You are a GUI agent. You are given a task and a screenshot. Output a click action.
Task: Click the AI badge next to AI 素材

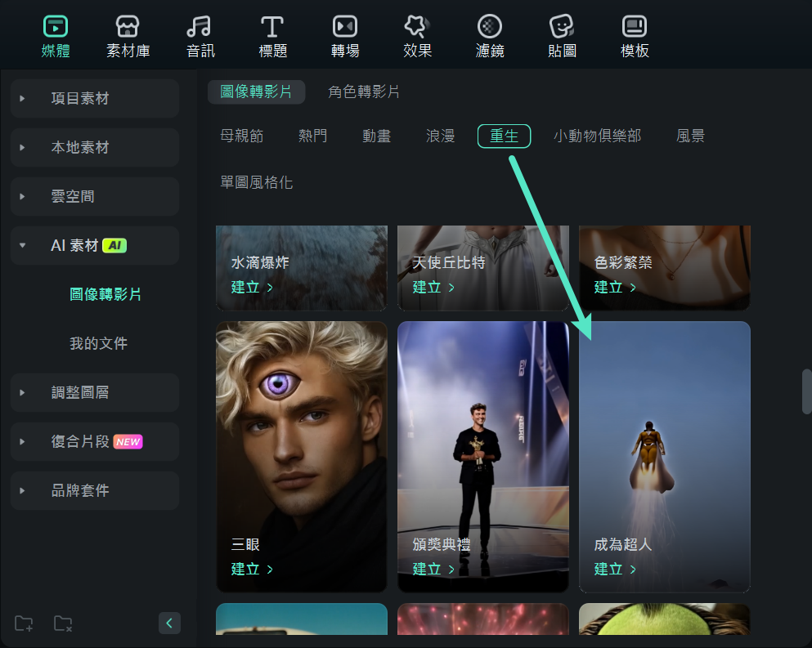(114, 245)
